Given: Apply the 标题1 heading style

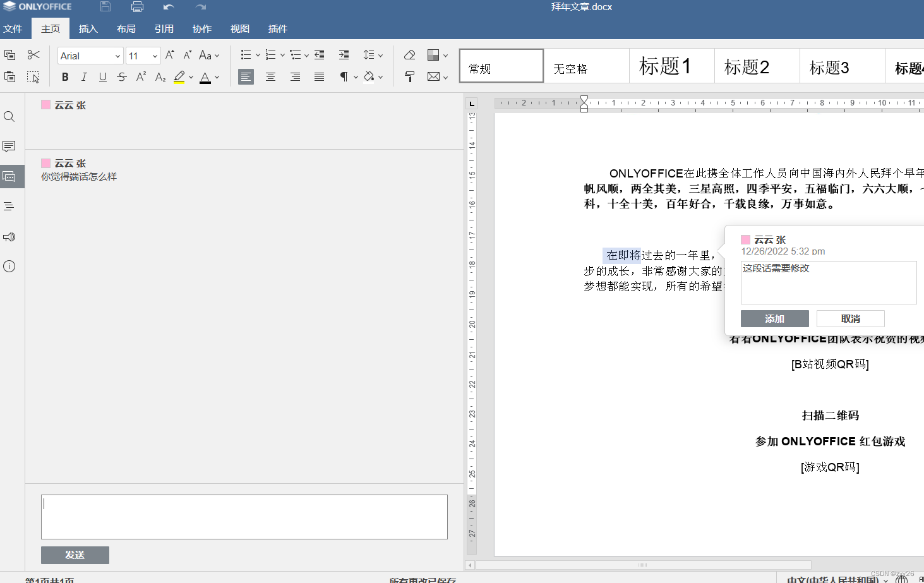Looking at the screenshot, I should [672, 66].
